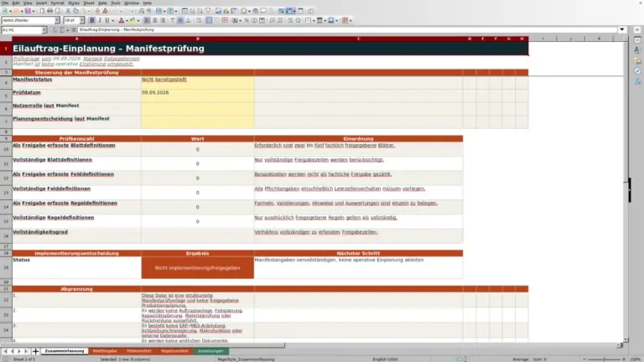Click the formula input line
Viewport: 644px width, 362px height.
(347, 29)
